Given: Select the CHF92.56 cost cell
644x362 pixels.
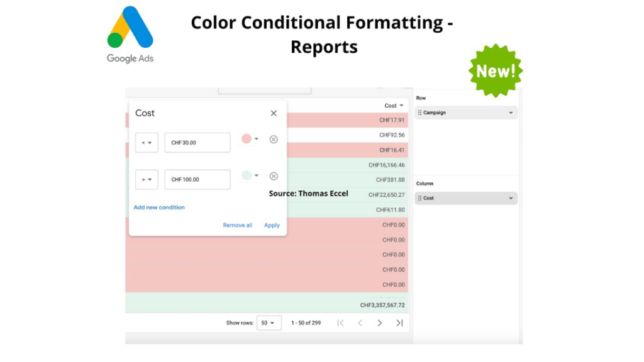Looking at the screenshot, I should point(392,135).
